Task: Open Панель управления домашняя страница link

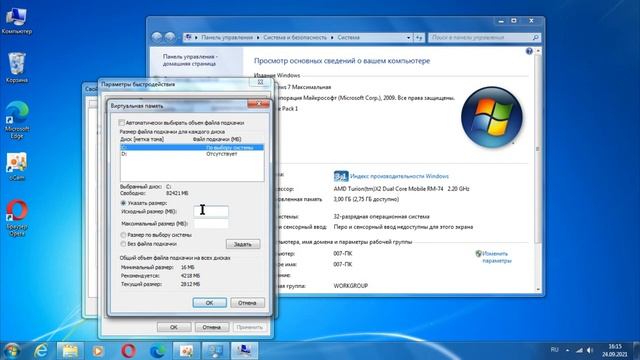Action: click(x=190, y=60)
